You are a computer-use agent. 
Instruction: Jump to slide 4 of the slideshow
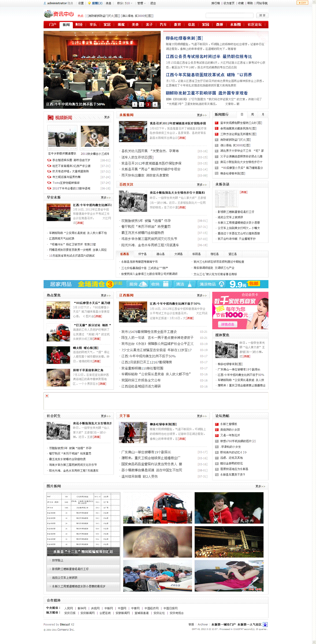click(155, 104)
